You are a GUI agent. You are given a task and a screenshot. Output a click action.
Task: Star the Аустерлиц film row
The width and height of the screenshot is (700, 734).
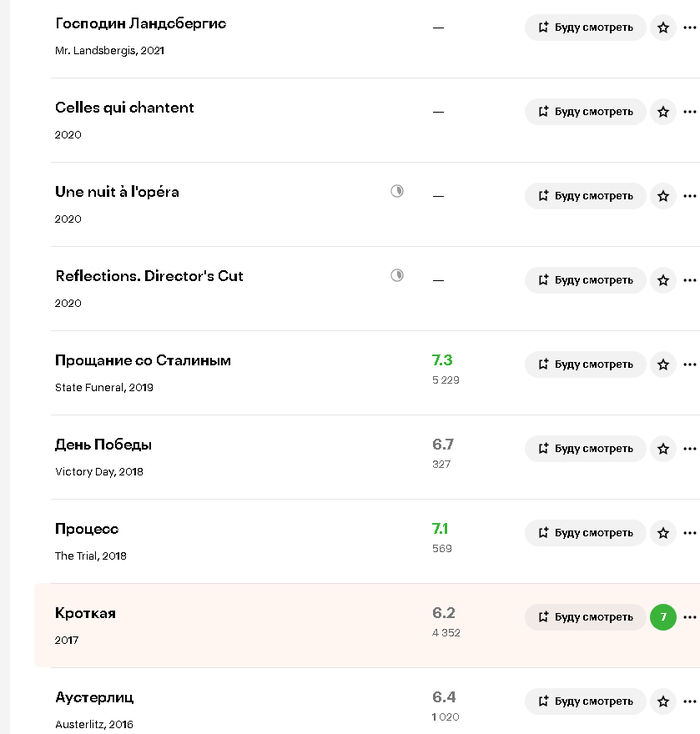(x=663, y=701)
